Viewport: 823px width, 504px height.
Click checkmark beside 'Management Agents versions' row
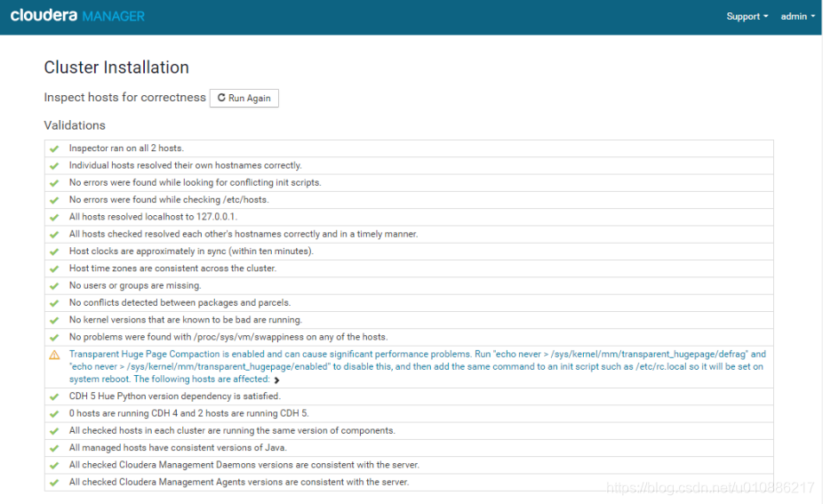(54, 483)
